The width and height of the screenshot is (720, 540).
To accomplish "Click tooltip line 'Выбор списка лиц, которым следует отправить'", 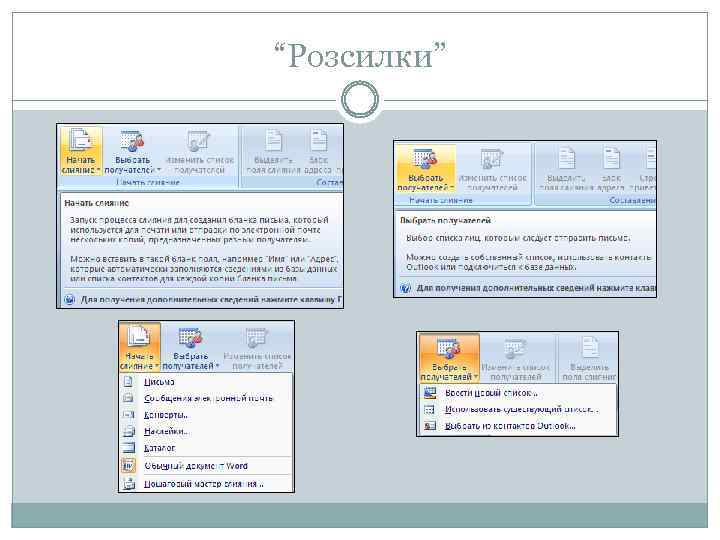I will [518, 238].
